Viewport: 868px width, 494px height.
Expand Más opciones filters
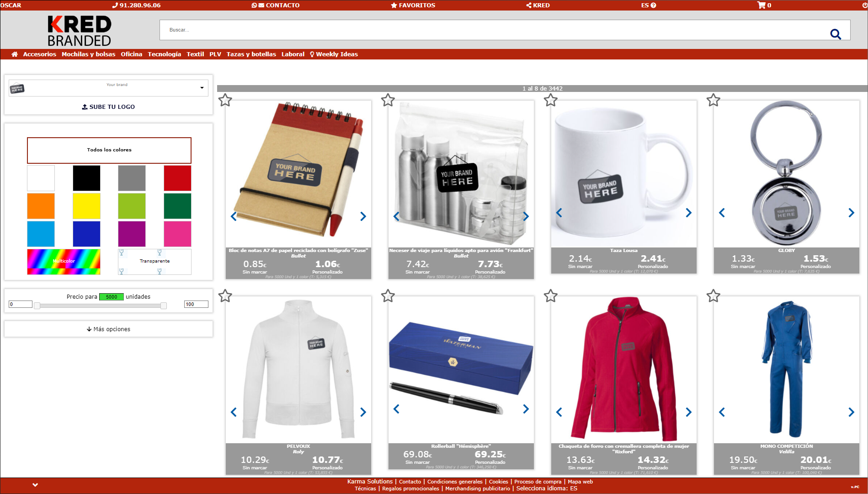108,329
